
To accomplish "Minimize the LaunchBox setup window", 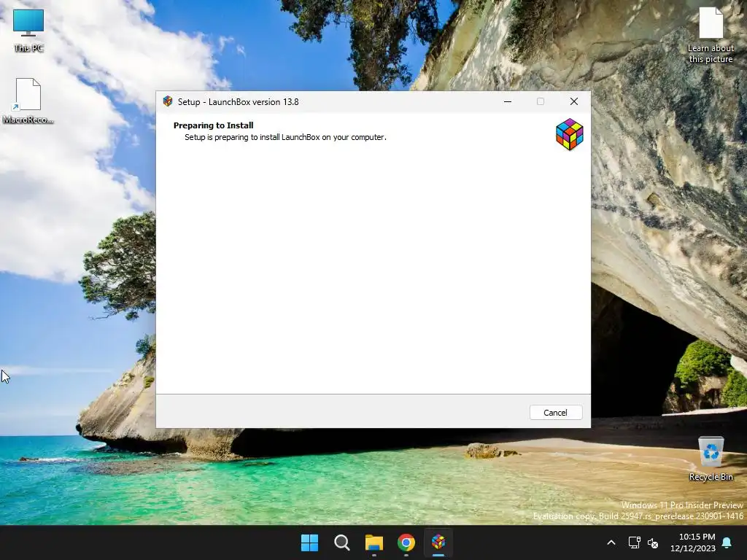I will coord(508,101).
